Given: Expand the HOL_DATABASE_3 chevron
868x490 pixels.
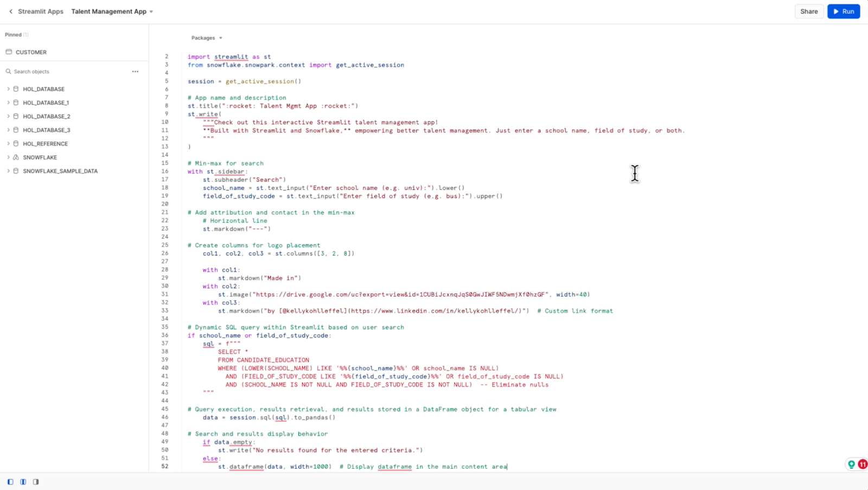Looking at the screenshot, I should click(x=8, y=130).
